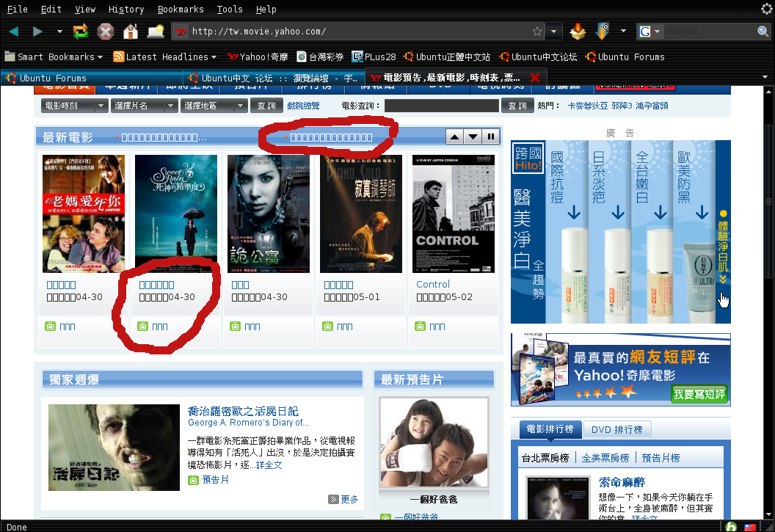Open the 戲院總覽 link

click(303, 106)
